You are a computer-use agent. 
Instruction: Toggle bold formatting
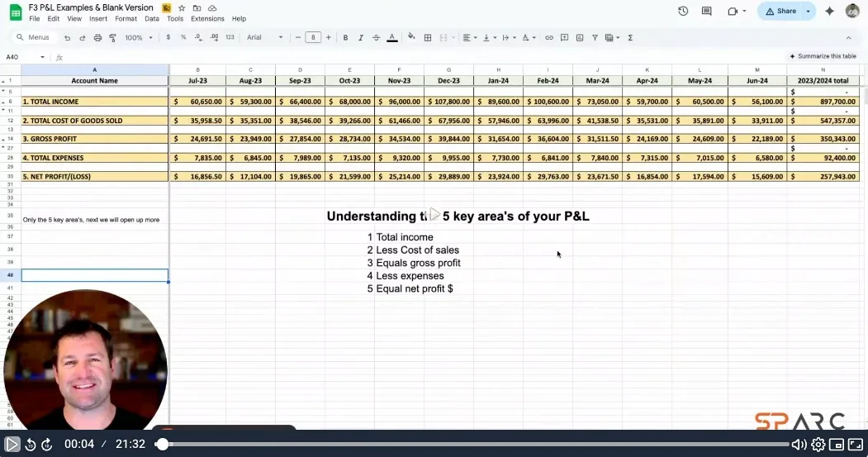[345, 38]
